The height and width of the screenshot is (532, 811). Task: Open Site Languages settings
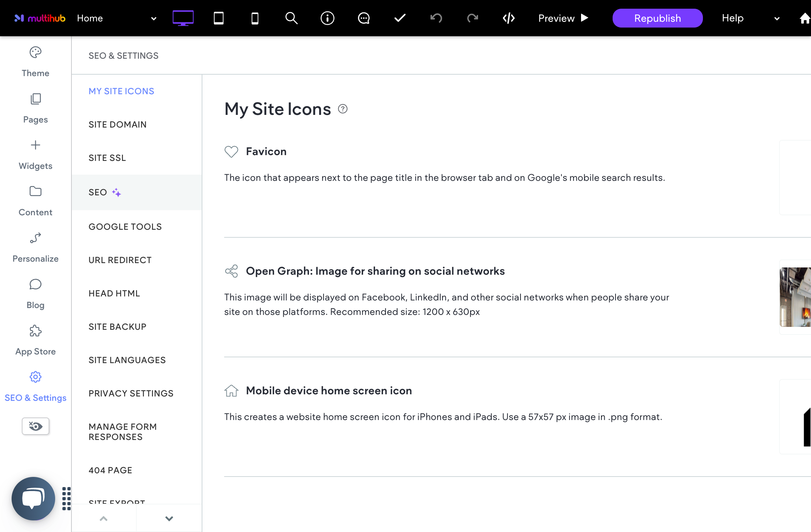tap(137, 360)
